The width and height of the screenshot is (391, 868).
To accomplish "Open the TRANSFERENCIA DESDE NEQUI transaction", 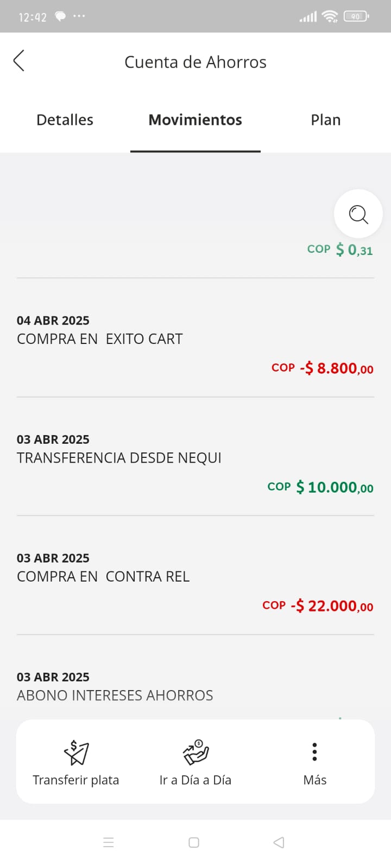I will [x=119, y=457].
